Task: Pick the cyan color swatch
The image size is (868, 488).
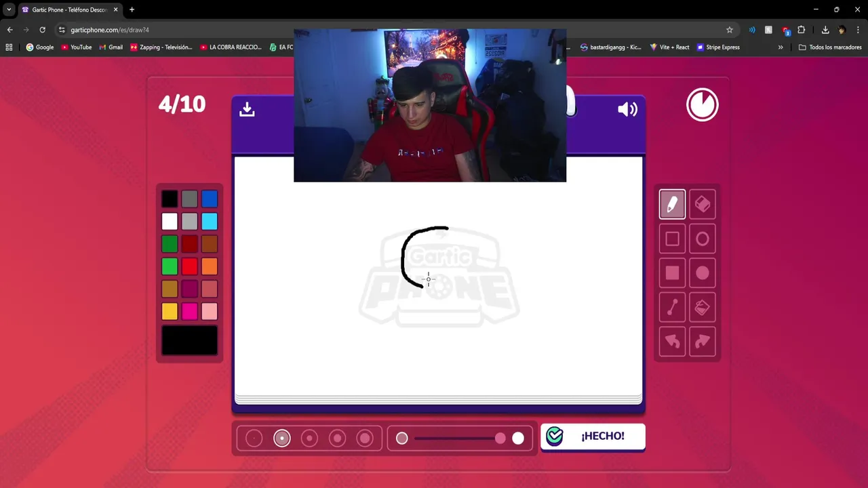Action: pyautogui.click(x=209, y=222)
